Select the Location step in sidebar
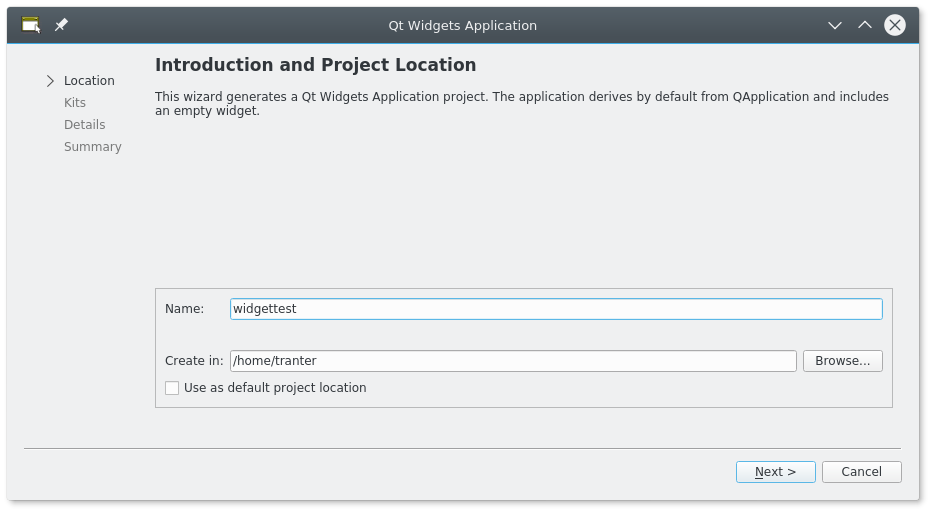Image resolution: width=932 pixels, height=513 pixels. point(89,81)
